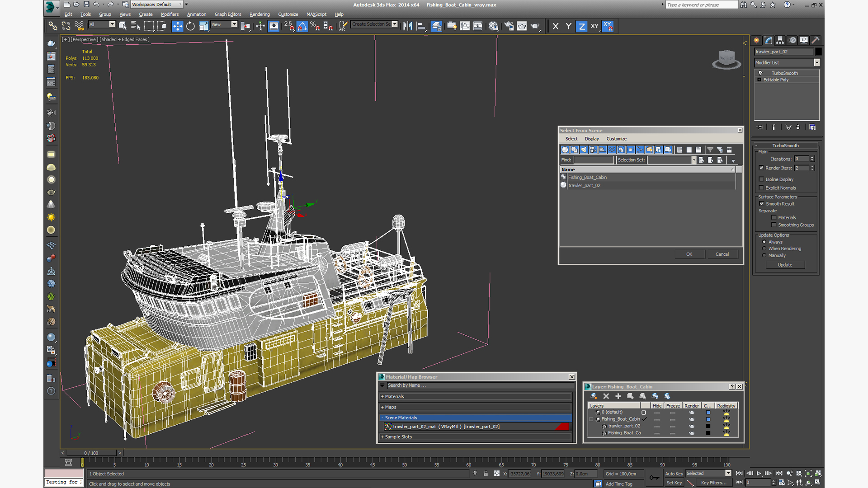868x488 pixels.
Task: Open the Hierarchy command panel tab
Action: 780,40
